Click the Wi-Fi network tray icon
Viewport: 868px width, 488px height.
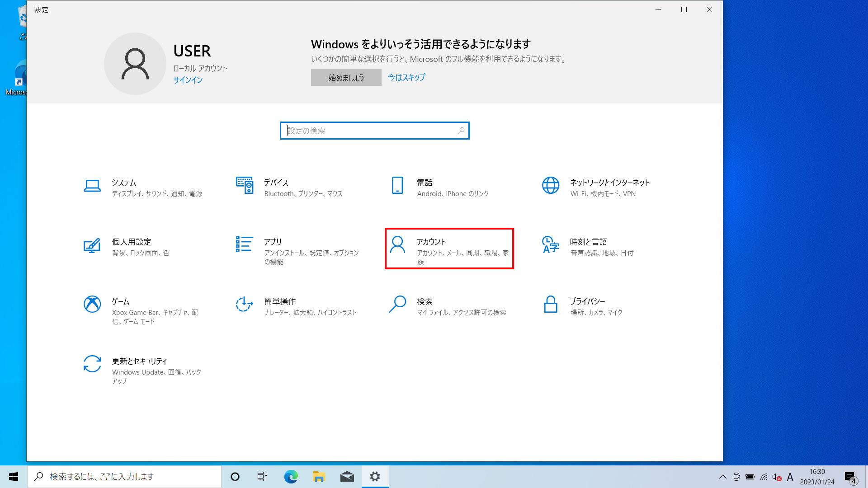click(x=764, y=477)
